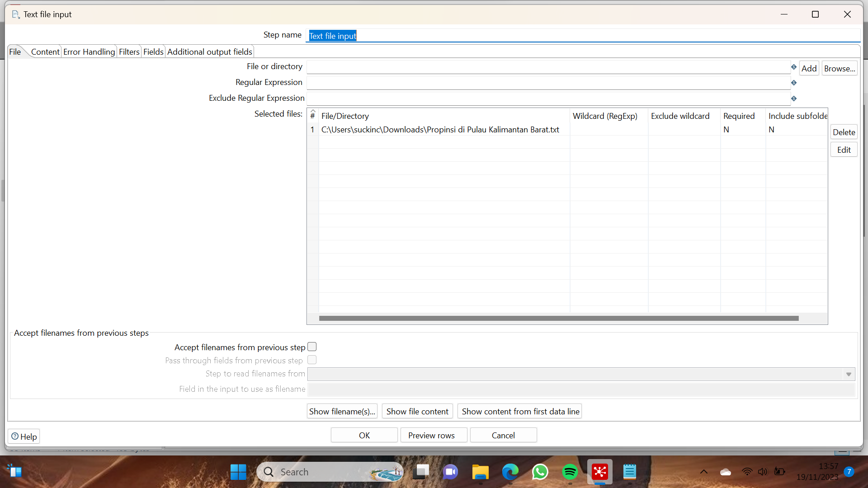Open WhatsApp from the taskbar
The width and height of the screenshot is (868, 488).
(x=540, y=472)
